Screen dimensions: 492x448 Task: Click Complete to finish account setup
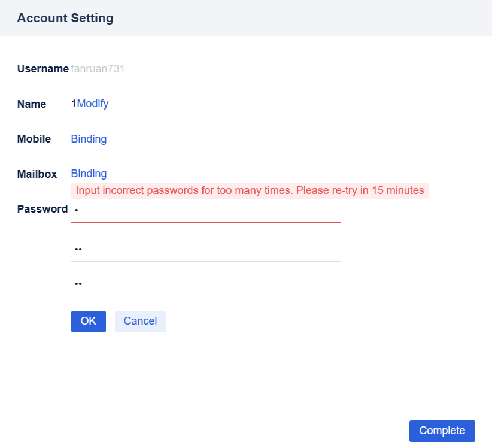pyautogui.click(x=442, y=431)
